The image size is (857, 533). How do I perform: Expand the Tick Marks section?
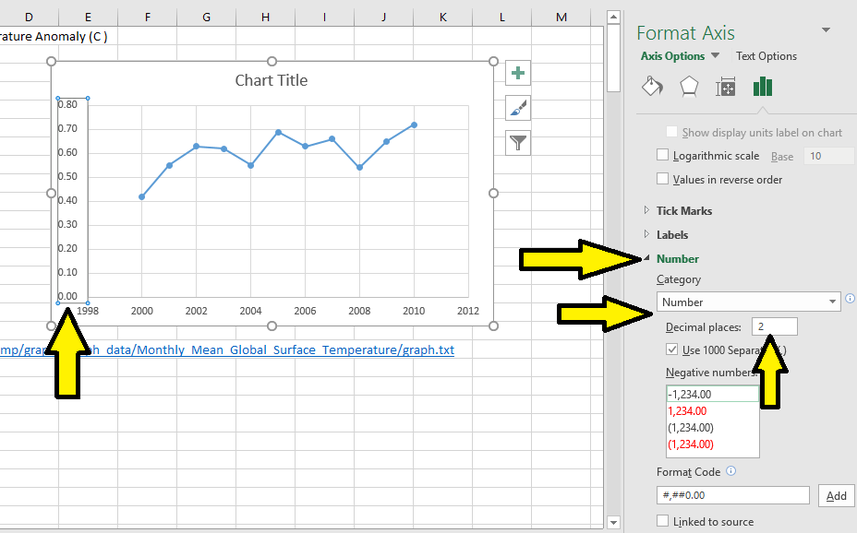684,211
